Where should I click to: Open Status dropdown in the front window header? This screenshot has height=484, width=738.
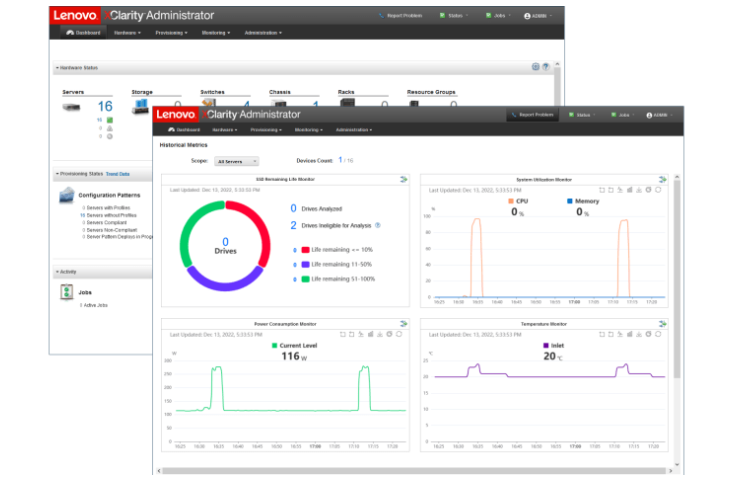click(x=582, y=115)
